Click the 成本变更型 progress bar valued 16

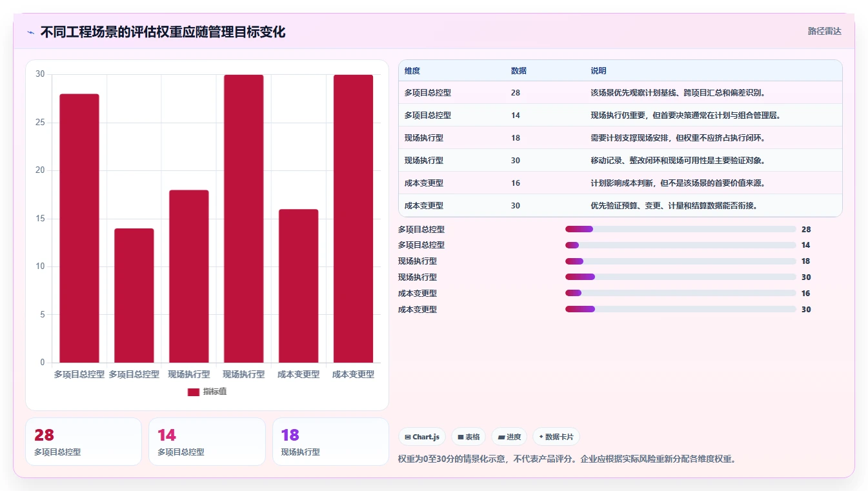coord(680,293)
